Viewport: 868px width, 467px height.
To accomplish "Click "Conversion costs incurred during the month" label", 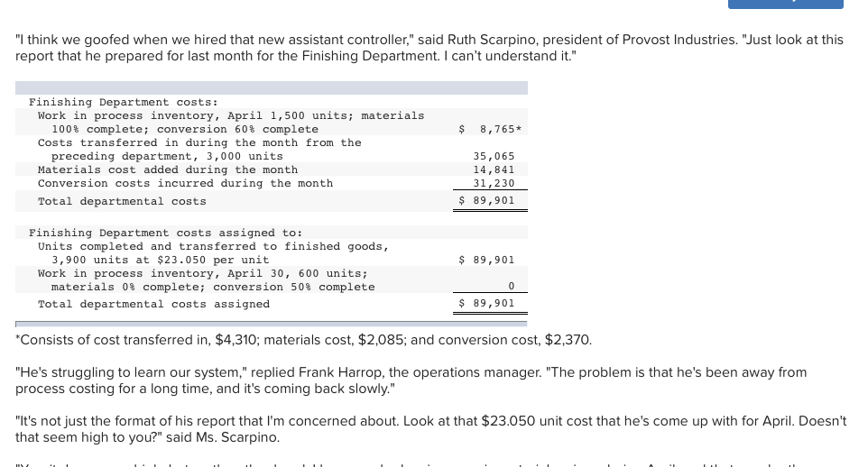I will (185, 183).
